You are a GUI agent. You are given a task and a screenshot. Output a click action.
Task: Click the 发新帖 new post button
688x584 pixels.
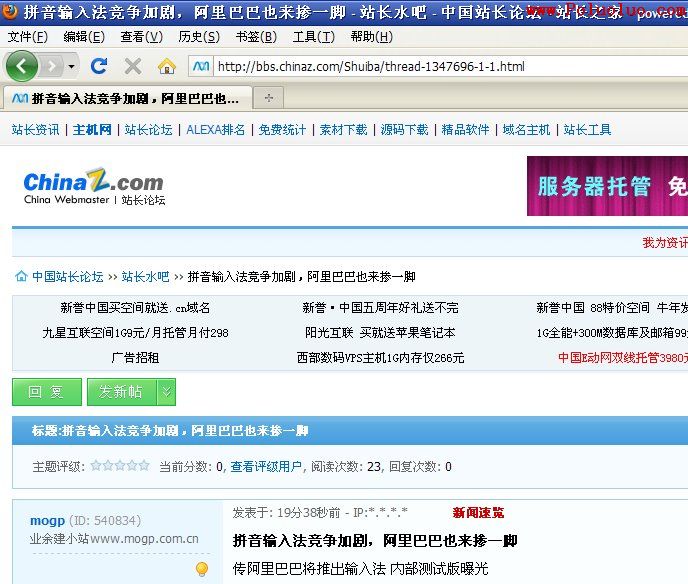coord(120,392)
